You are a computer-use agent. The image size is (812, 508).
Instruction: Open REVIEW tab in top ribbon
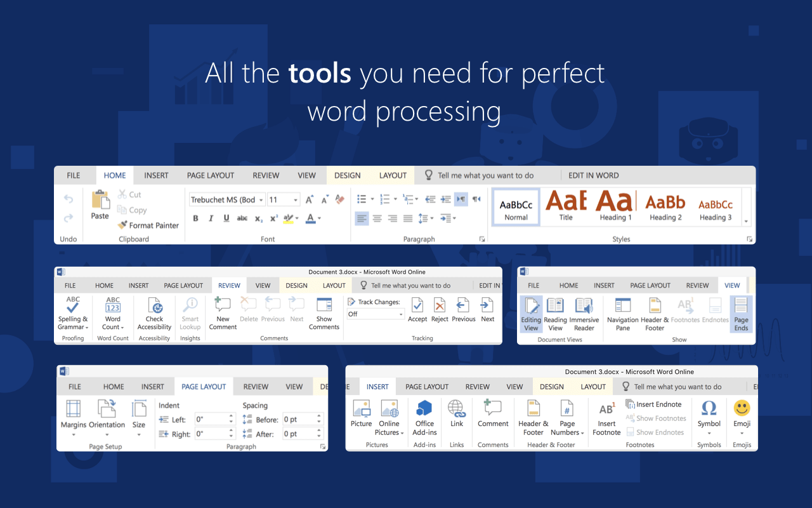click(x=266, y=175)
